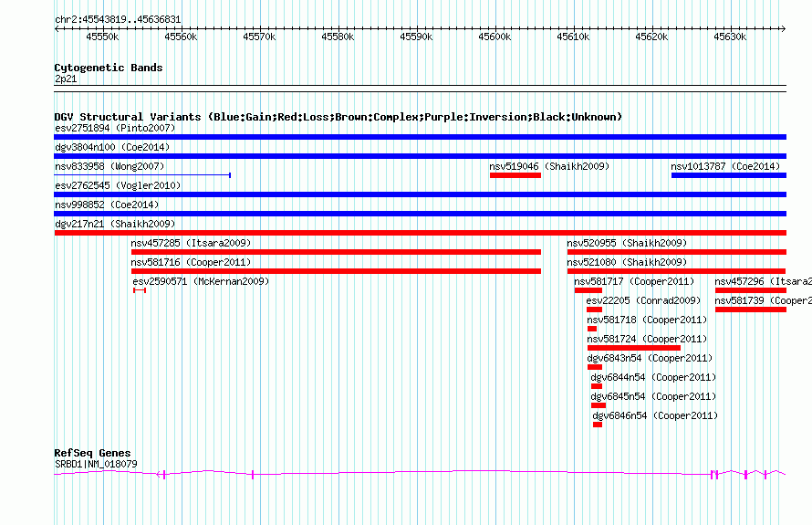Click the 45630k scale tick label
Screen dimensions: 812x525
[730, 37]
